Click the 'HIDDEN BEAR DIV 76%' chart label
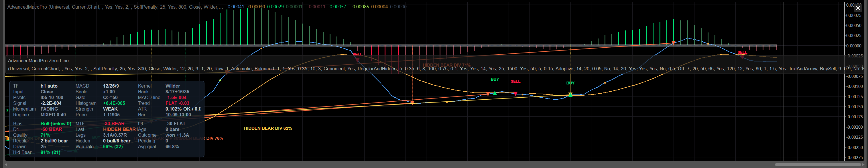The image size is (868, 168). [199, 139]
